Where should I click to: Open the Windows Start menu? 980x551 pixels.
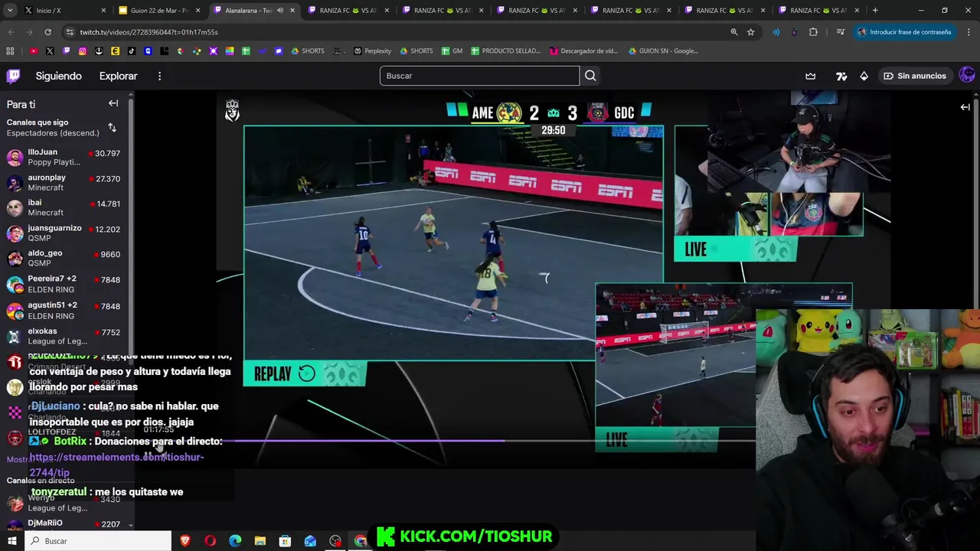pyautogui.click(x=11, y=541)
